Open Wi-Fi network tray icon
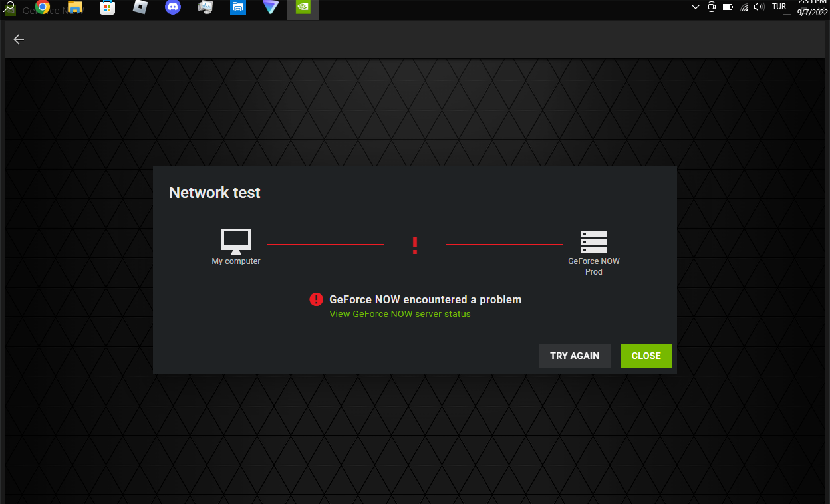The height and width of the screenshot is (504, 830). pyautogui.click(x=744, y=7)
